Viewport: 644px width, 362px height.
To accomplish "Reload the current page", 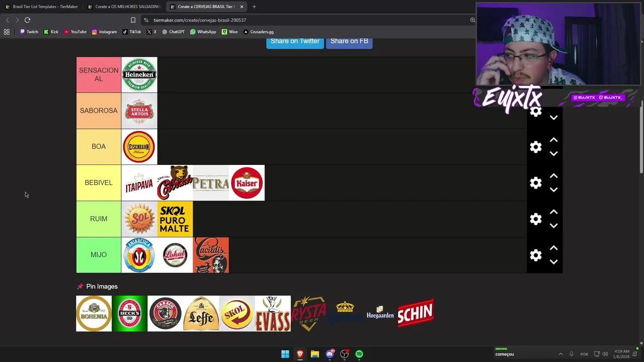I will [x=27, y=20].
